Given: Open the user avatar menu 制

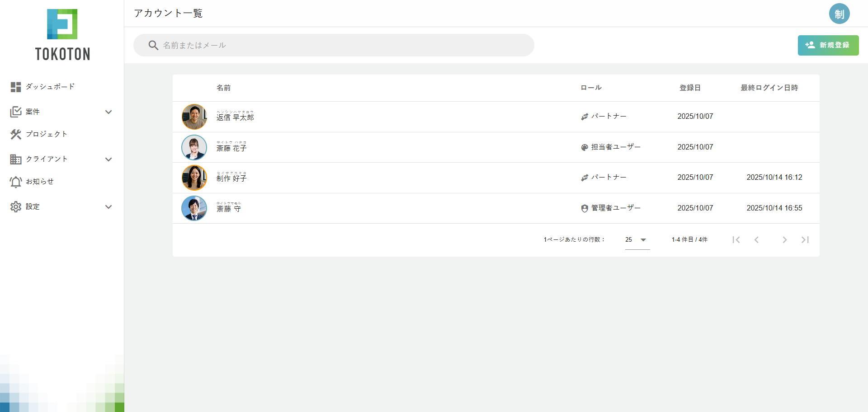Looking at the screenshot, I should click(x=839, y=14).
